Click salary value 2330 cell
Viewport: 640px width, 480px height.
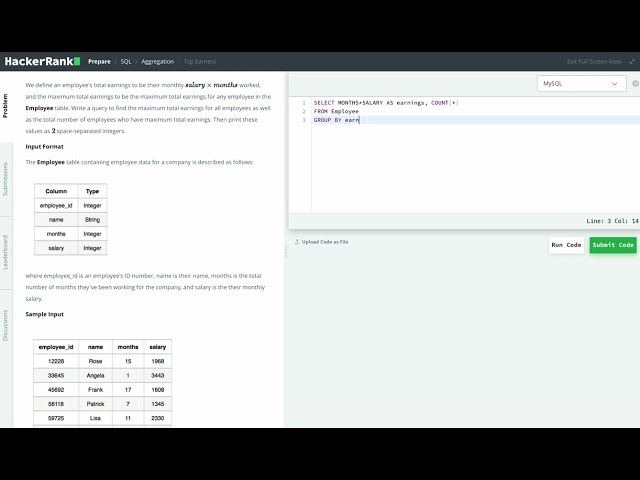coord(158,418)
